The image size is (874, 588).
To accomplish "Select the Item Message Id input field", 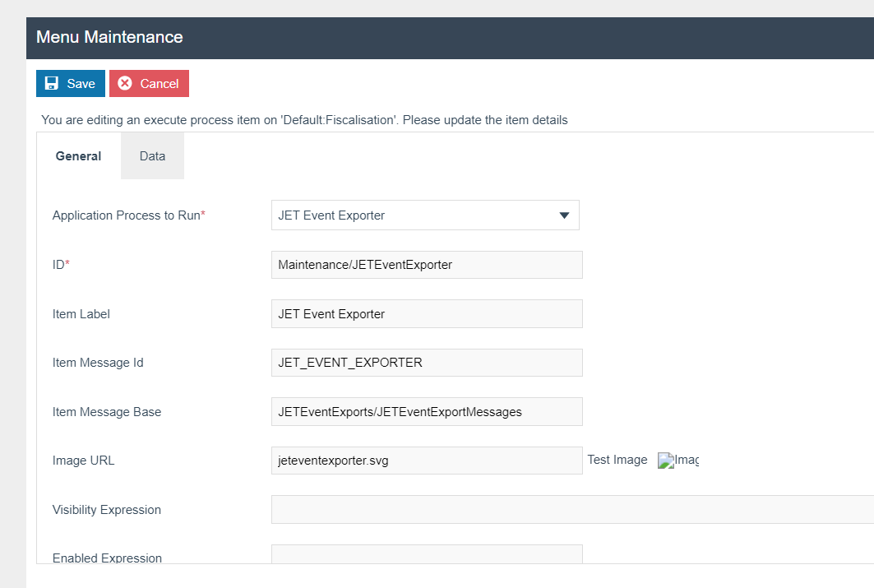I will point(426,363).
